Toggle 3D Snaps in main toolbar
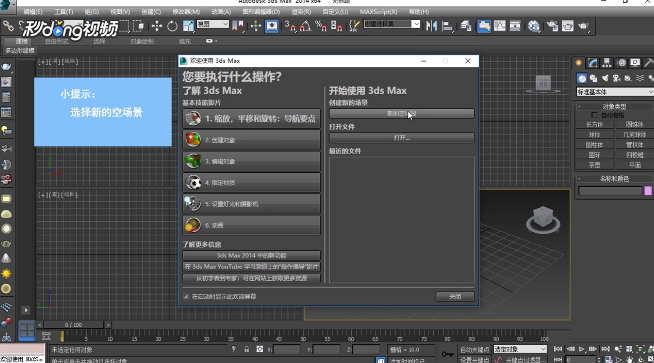The width and height of the screenshot is (654, 363). [x=290, y=26]
